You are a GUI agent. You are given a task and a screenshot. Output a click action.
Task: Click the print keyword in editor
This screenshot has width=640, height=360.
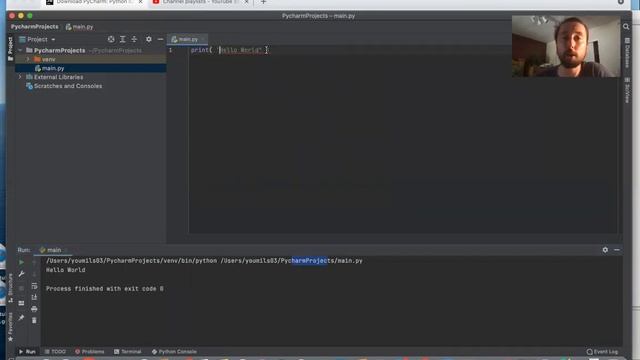[200, 50]
